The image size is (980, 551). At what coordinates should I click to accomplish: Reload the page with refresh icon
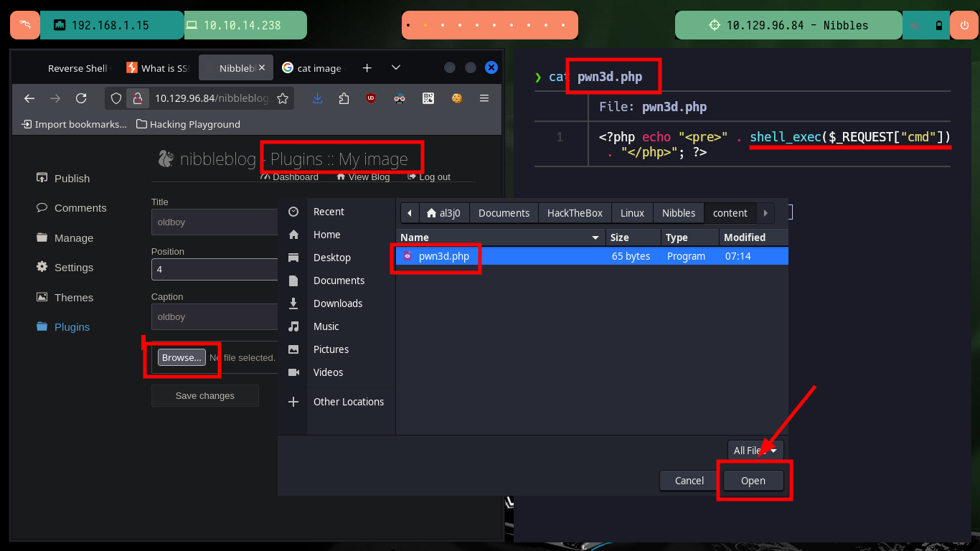tap(81, 98)
